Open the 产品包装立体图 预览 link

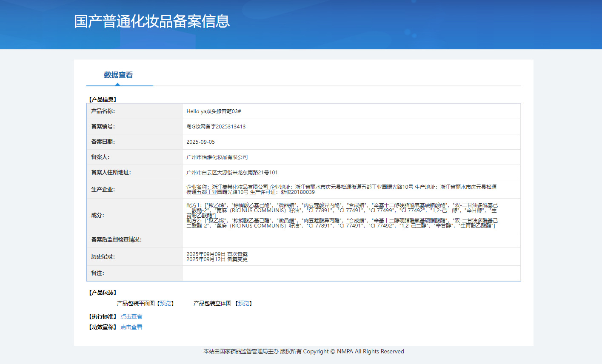point(244,303)
